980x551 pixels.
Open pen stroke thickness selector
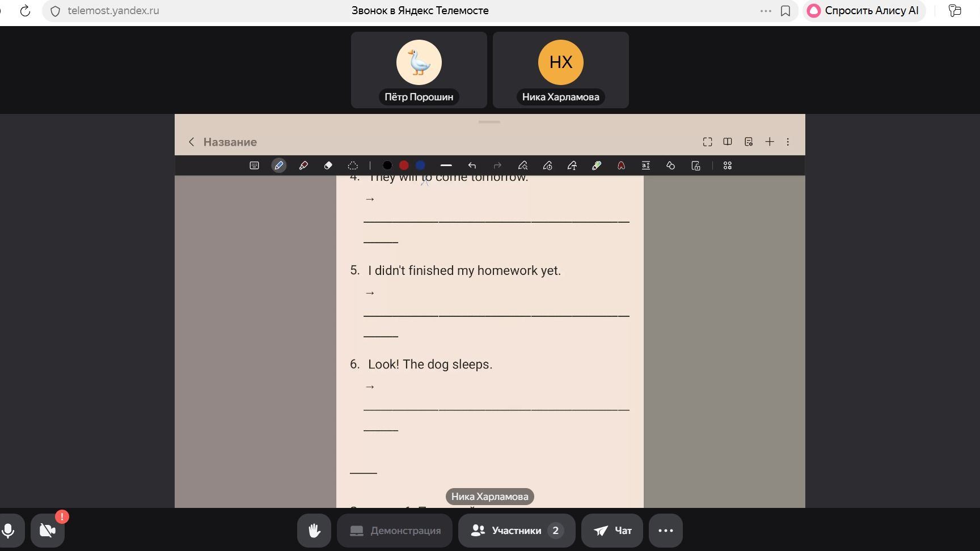446,166
